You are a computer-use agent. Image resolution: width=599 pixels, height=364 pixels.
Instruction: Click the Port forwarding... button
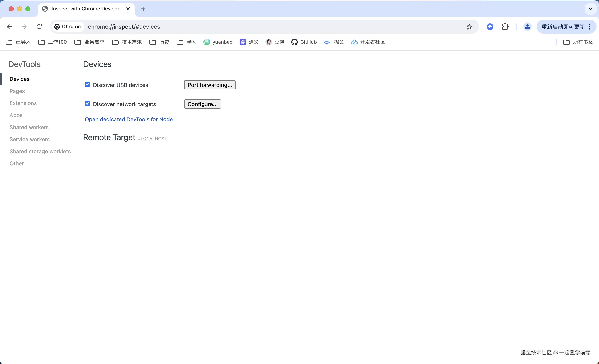(210, 85)
